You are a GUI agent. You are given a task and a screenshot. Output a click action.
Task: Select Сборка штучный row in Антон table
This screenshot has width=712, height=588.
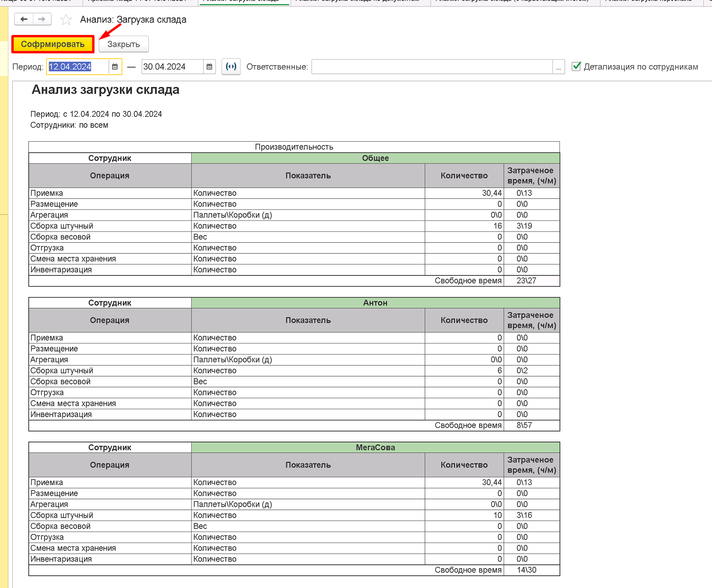(x=294, y=371)
